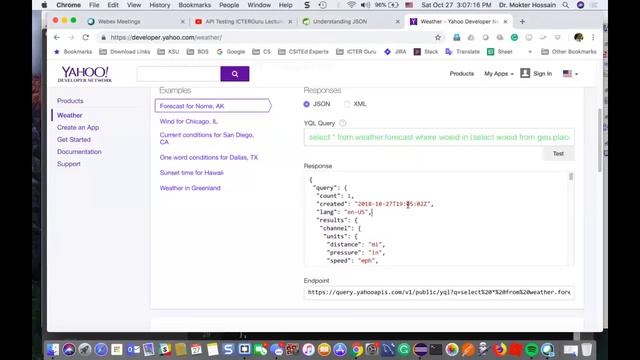The width and height of the screenshot is (640, 360).
Task: Click the Chrome profile avatar
Action: tap(578, 38)
